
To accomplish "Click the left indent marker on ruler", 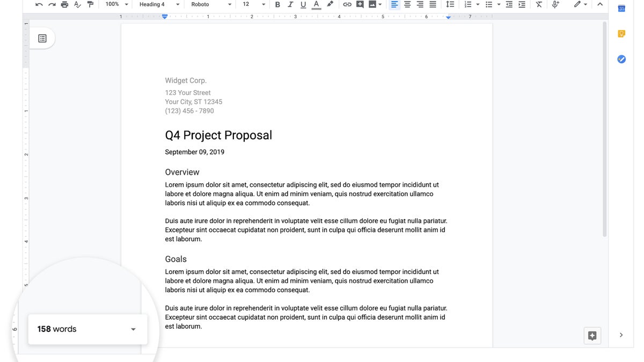I will click(165, 17).
